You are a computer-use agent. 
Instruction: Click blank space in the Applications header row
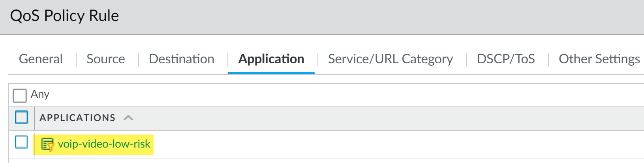pos(355,118)
